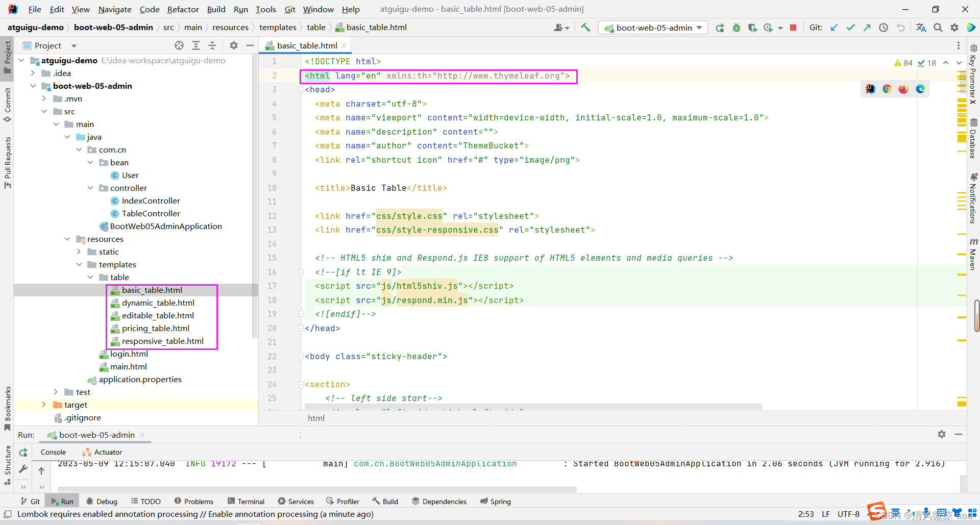Viewport: 980px width, 525px height.
Task: Click the red Stop button in toolbar
Action: (793, 28)
